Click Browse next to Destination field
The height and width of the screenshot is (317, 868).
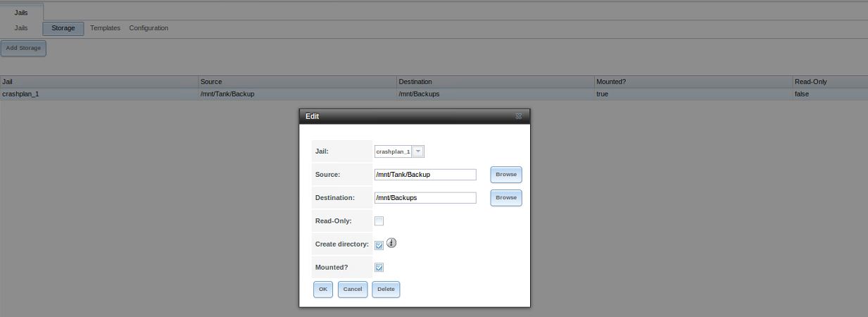coord(506,198)
